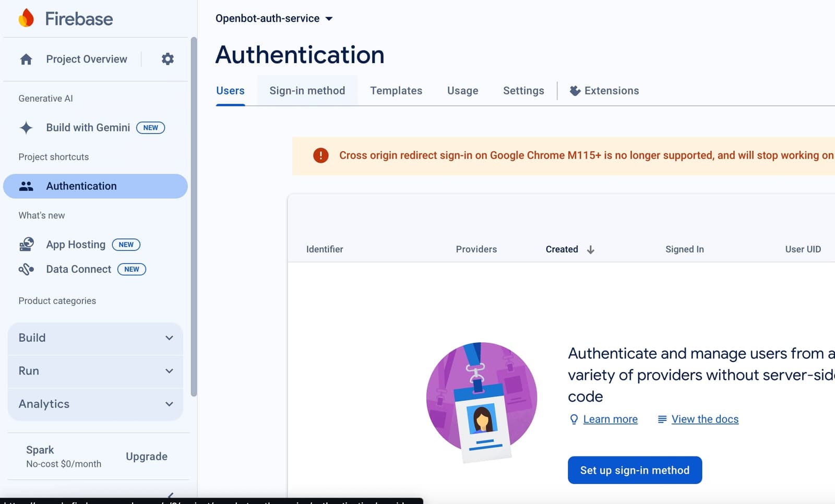Collapse the sidebar with bottom chevron
Image resolution: width=835 pixels, height=504 pixels.
coord(170,495)
